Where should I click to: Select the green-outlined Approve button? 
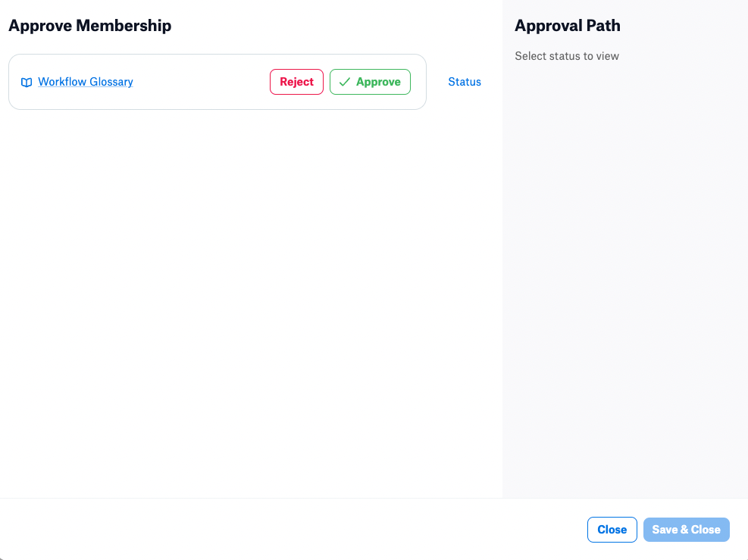coord(370,82)
